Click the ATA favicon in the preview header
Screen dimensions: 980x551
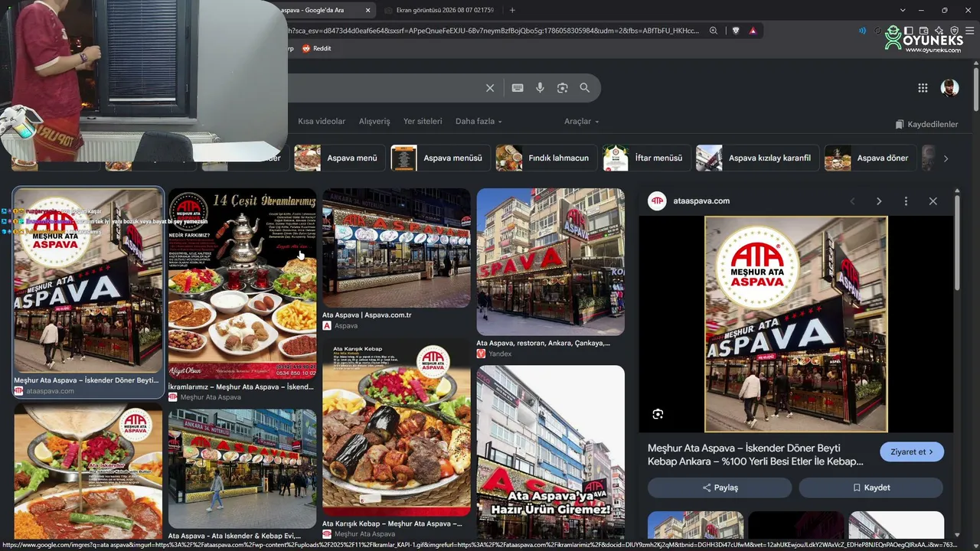point(657,201)
